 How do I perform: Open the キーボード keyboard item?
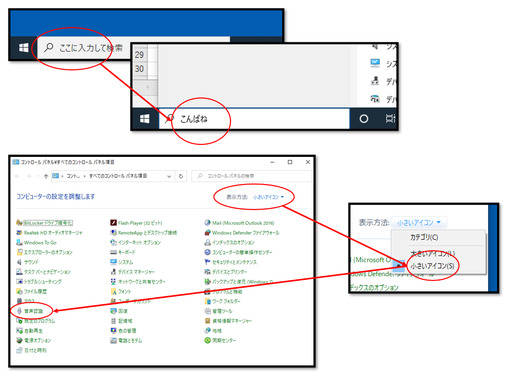pyautogui.click(x=127, y=252)
